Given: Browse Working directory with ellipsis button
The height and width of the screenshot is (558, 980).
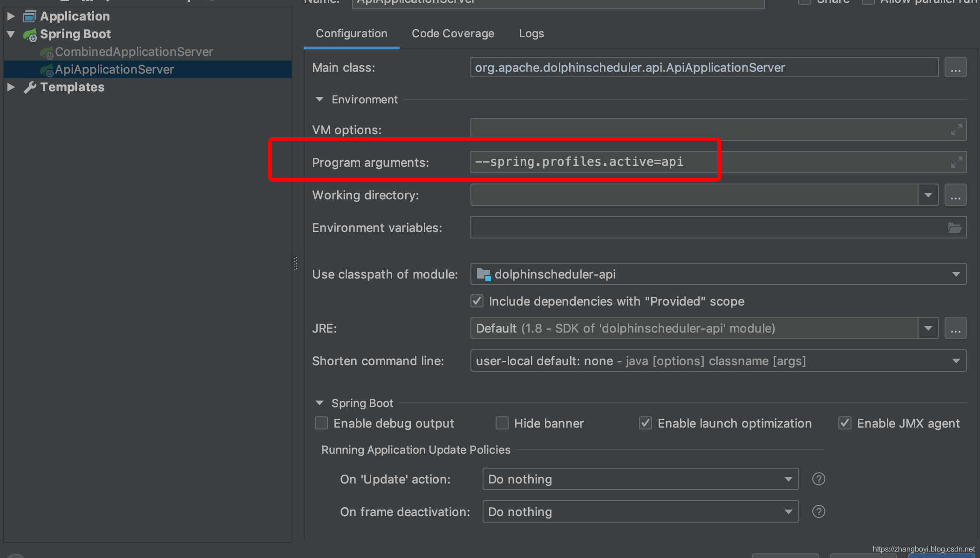Looking at the screenshot, I should pyautogui.click(x=955, y=195).
